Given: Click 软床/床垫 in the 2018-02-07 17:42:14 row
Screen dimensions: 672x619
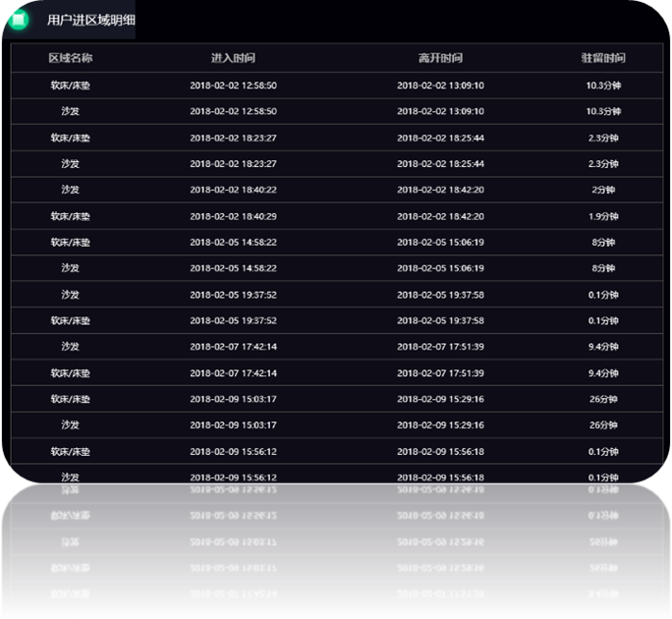Looking at the screenshot, I should pos(71,373).
